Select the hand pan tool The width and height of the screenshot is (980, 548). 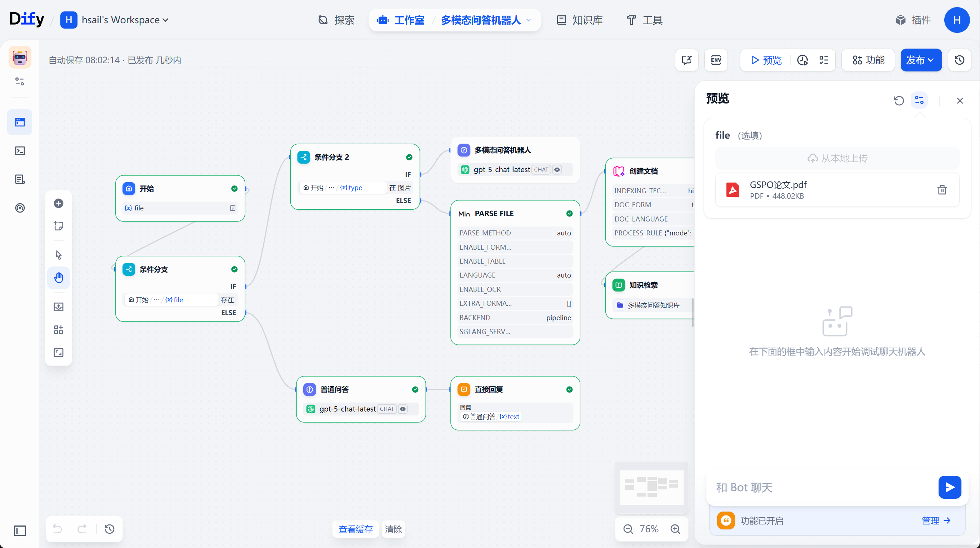[x=59, y=278]
